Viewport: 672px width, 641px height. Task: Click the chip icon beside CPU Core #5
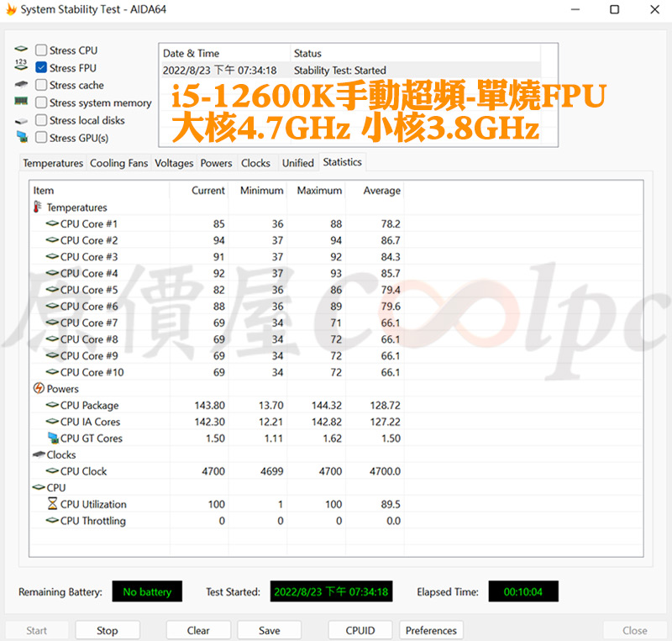pyautogui.click(x=52, y=289)
